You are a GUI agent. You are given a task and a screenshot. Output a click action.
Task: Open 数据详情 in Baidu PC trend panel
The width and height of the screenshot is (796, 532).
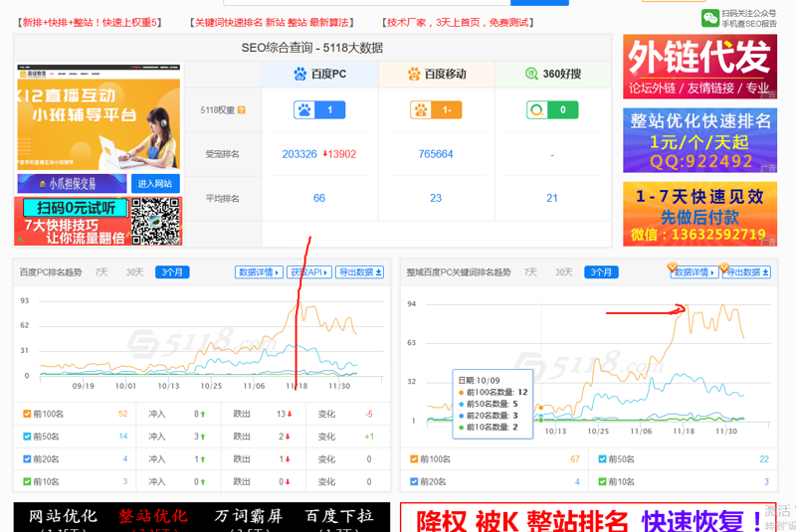(x=259, y=272)
